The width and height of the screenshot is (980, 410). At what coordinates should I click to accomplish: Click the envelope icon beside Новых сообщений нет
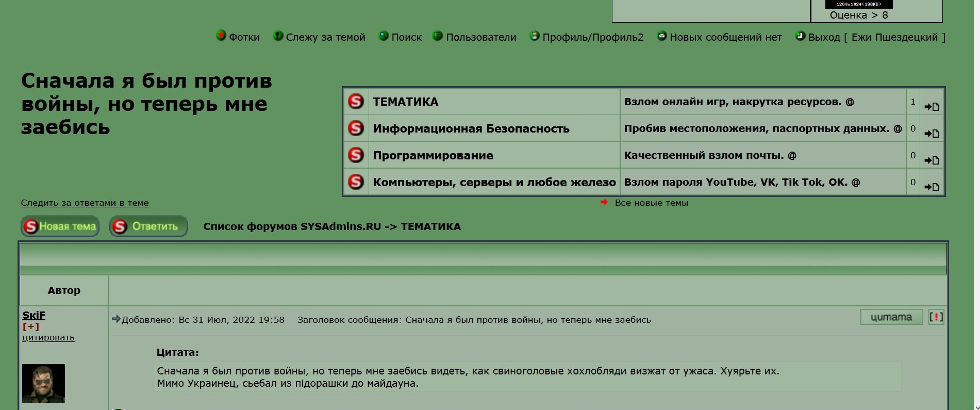click(x=662, y=36)
